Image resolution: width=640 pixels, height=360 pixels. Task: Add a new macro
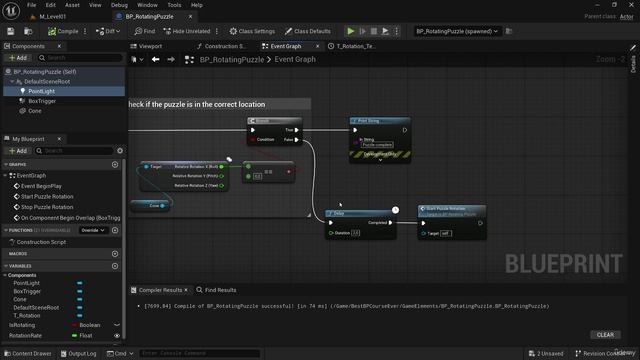tap(115, 254)
